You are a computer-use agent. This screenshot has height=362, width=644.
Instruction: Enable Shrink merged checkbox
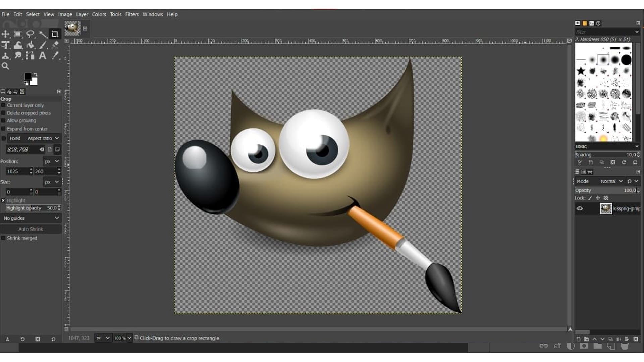[4, 238]
